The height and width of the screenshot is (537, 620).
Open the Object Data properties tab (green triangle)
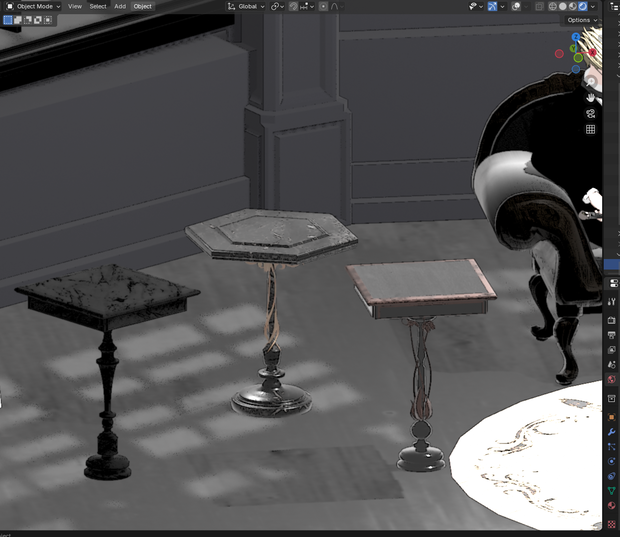[611, 491]
